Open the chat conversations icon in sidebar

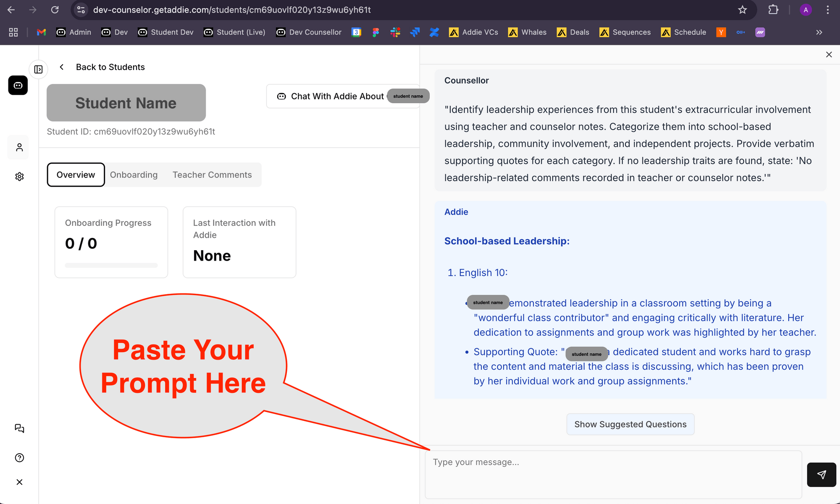click(19, 428)
